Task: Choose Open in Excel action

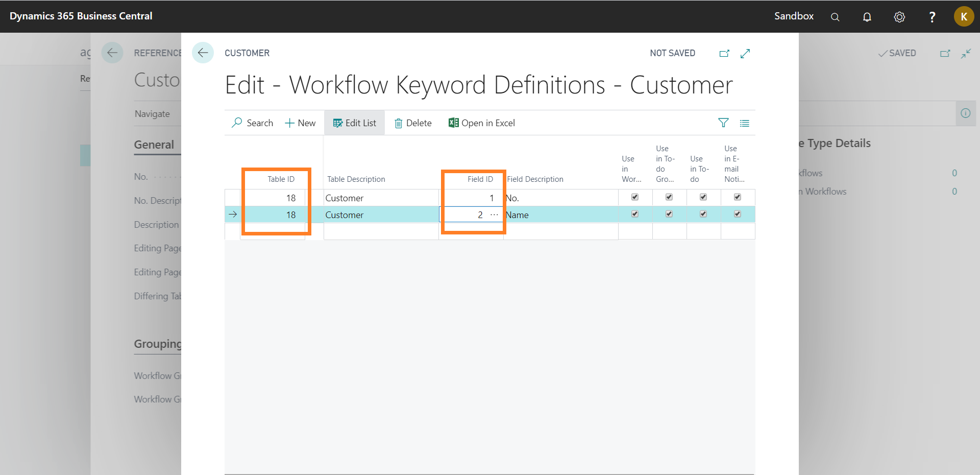Action: click(x=481, y=123)
